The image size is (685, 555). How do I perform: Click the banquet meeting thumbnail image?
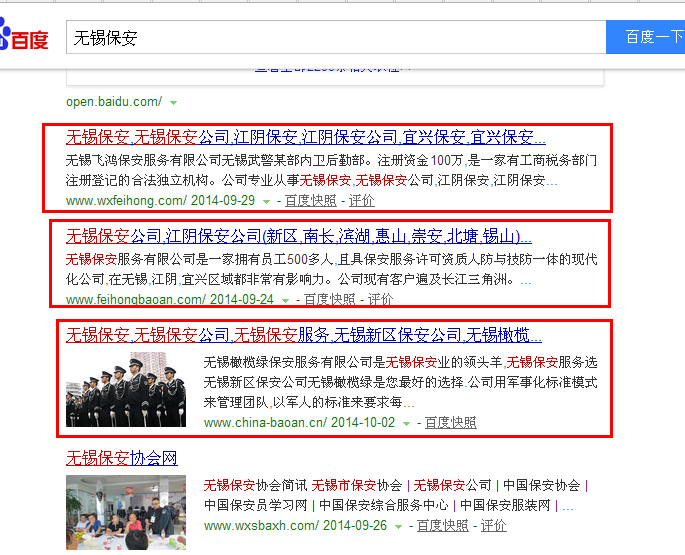(x=126, y=513)
